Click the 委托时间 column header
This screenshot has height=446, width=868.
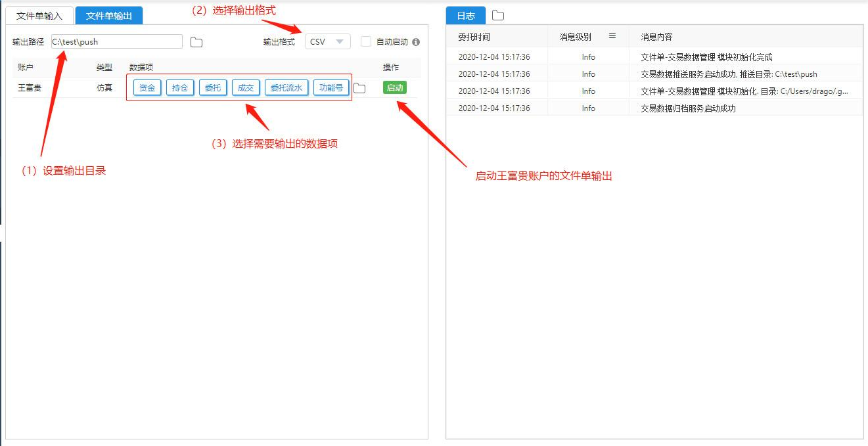(474, 37)
